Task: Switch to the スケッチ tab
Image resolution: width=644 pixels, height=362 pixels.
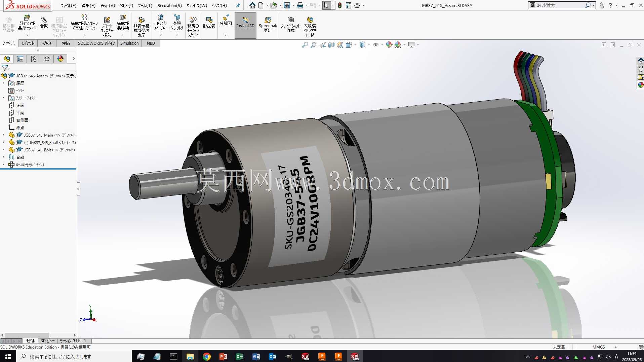Action: (x=47, y=43)
